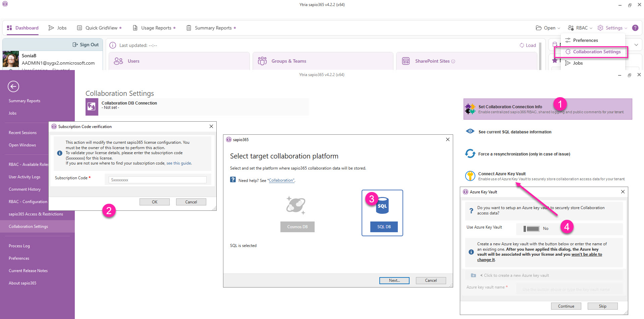Click the Azure Key Vault key icon
Screen dimensions: 644x319
pyautogui.click(x=470, y=176)
